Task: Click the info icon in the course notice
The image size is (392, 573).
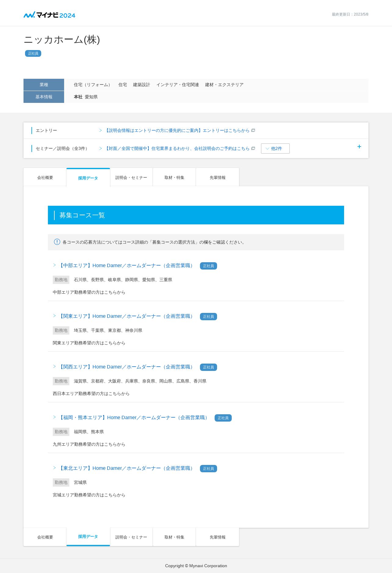Action: tap(57, 242)
